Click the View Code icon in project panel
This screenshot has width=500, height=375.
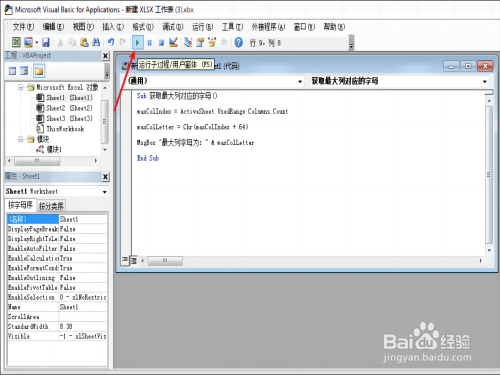12,71
